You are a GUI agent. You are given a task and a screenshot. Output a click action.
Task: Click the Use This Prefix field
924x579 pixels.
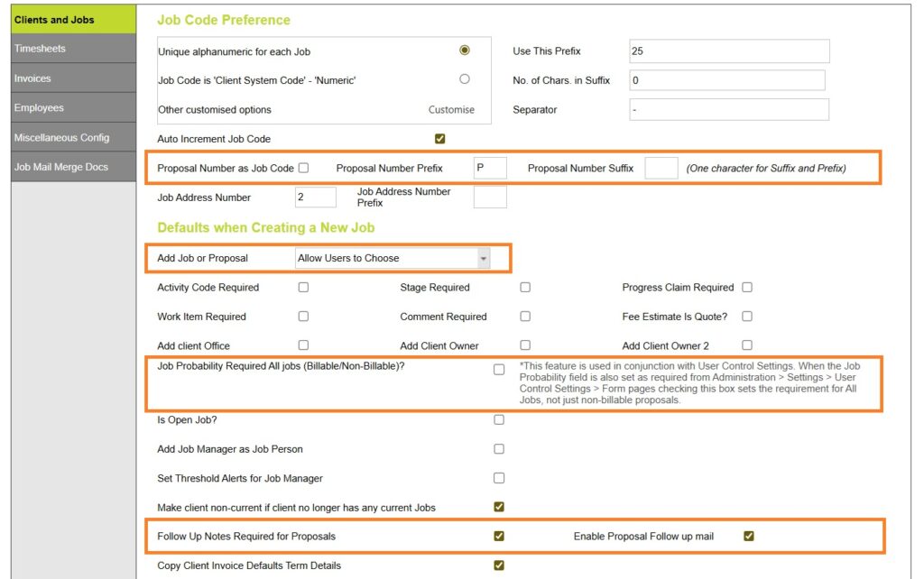pos(728,51)
